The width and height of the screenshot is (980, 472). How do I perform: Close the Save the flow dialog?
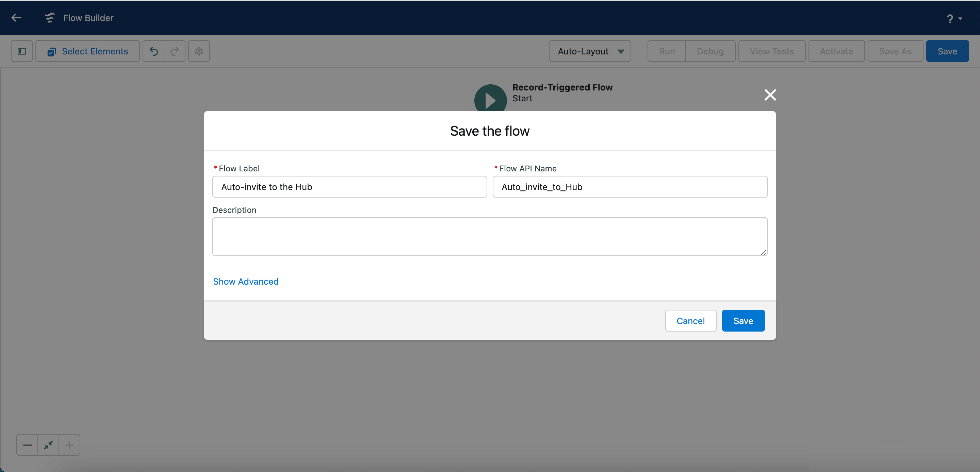point(770,95)
